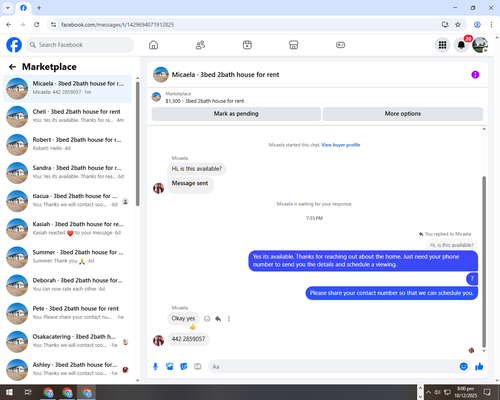The width and height of the screenshot is (500, 400).
Task: Bookmark this page with star icon
Action: click(458, 25)
